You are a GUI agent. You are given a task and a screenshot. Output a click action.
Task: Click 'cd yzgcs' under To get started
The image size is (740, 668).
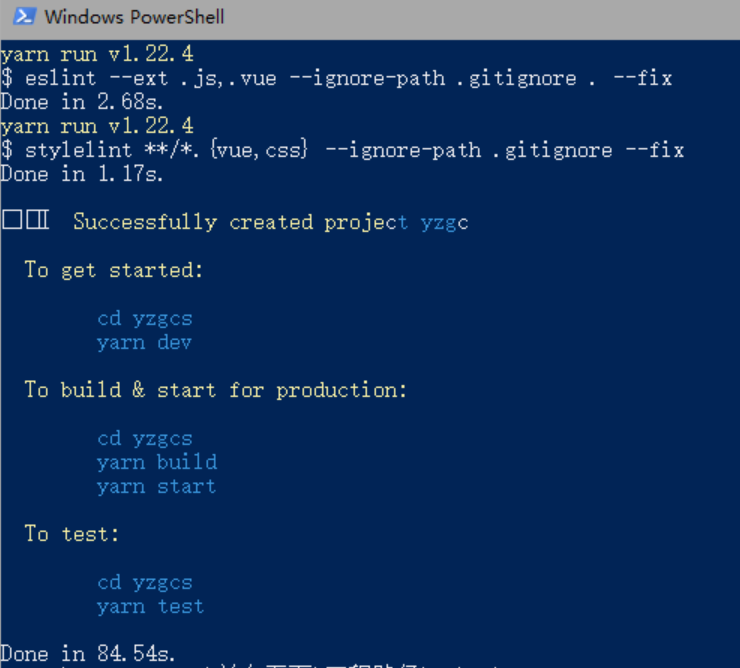(145, 319)
